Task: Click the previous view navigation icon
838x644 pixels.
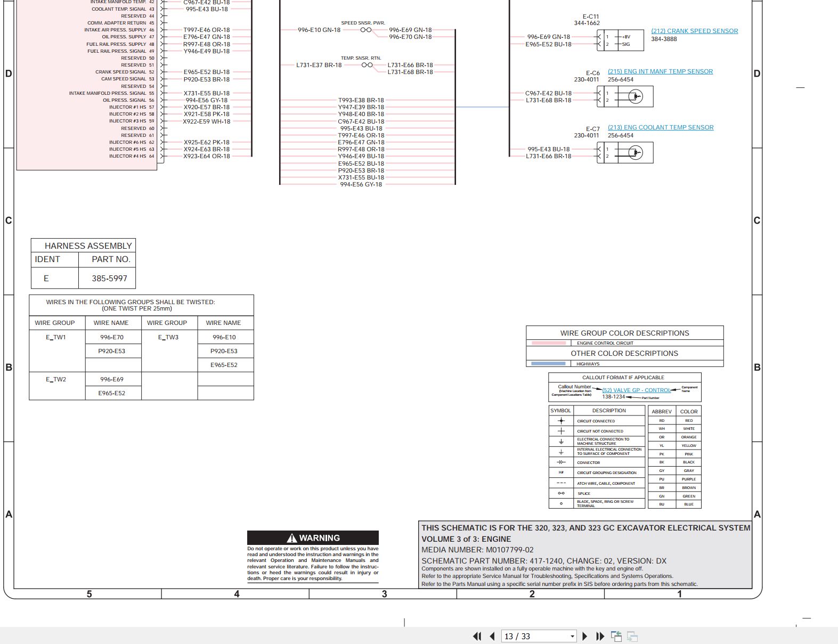Action: pos(616,636)
